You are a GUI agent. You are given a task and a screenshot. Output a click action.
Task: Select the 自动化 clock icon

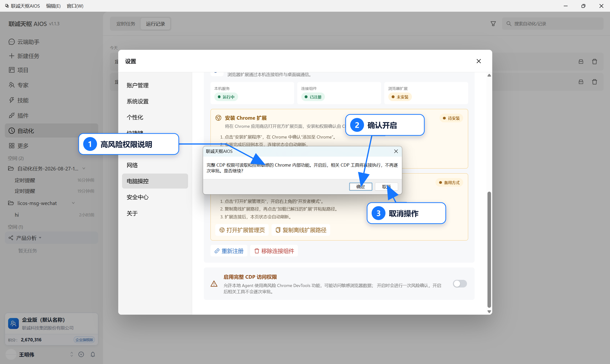point(11,130)
